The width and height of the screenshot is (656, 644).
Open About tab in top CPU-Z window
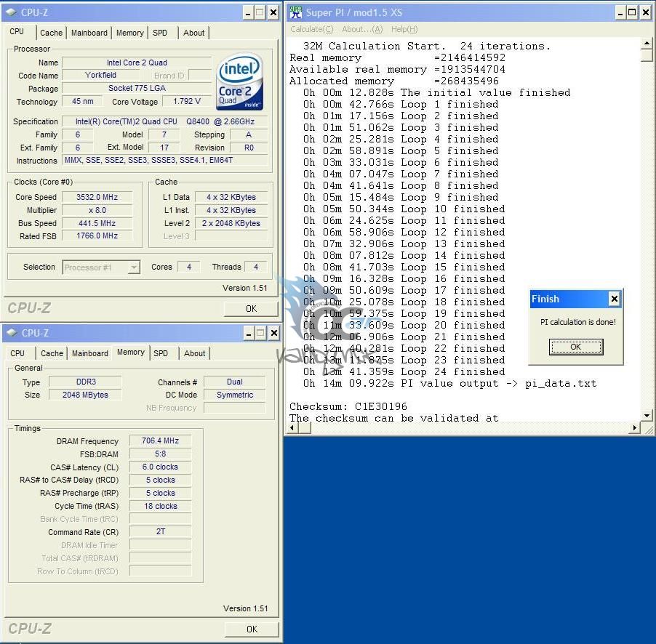193,33
